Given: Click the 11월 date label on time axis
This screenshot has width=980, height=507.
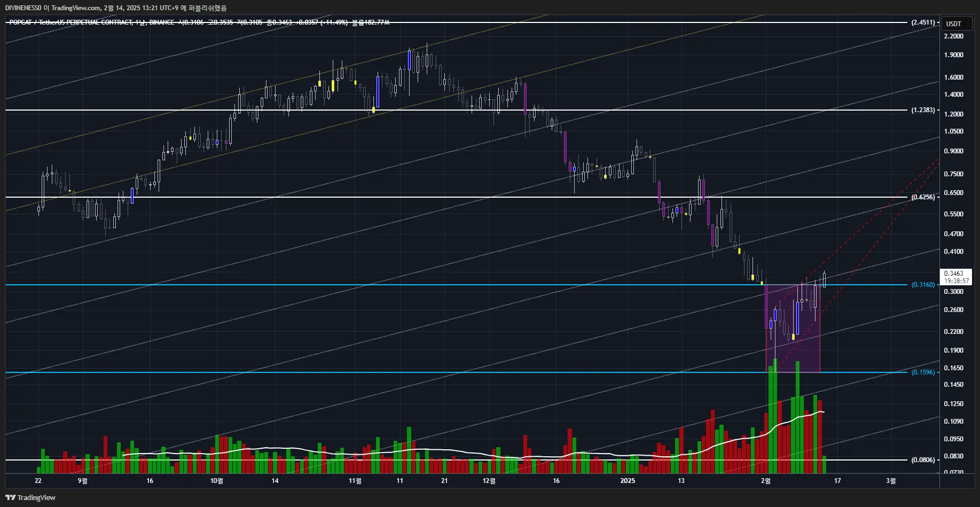Looking at the screenshot, I should [355, 481].
